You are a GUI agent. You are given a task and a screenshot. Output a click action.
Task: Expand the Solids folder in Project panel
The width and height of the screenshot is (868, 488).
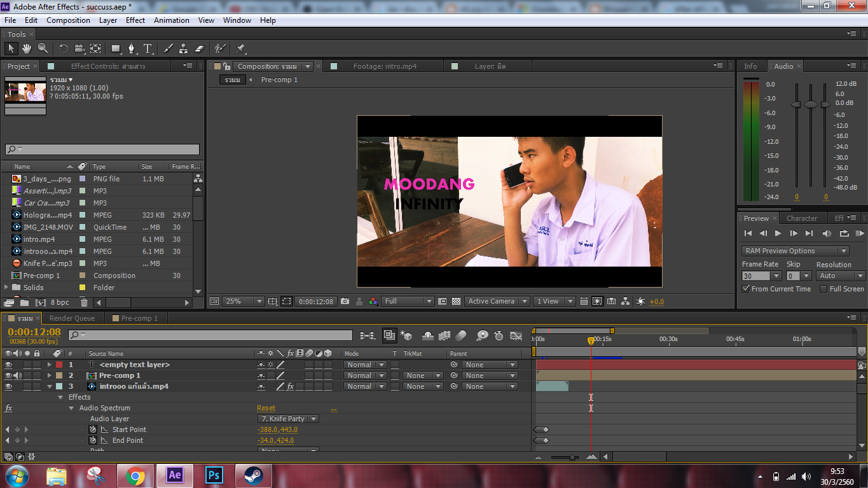7,288
